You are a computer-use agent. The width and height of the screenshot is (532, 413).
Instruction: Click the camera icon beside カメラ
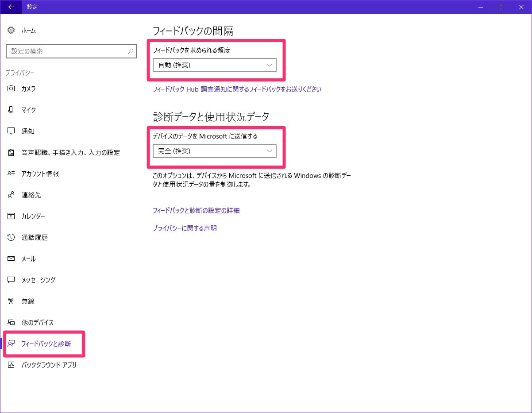coord(12,89)
